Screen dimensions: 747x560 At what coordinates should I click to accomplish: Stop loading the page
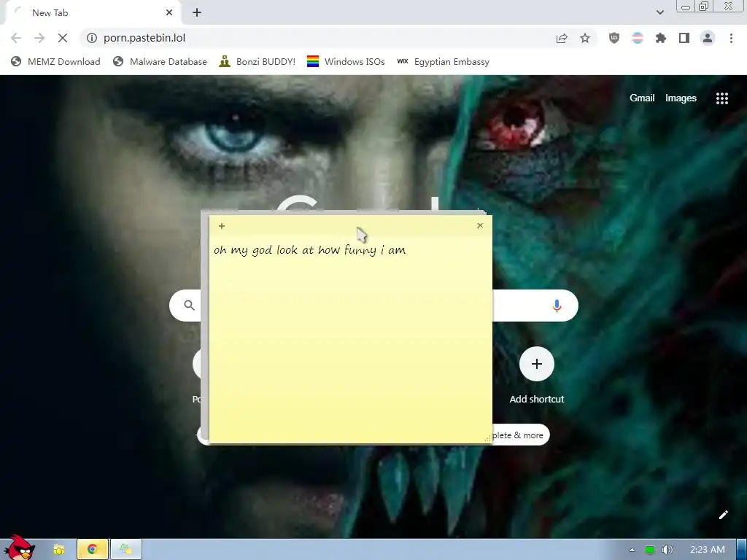click(x=63, y=38)
